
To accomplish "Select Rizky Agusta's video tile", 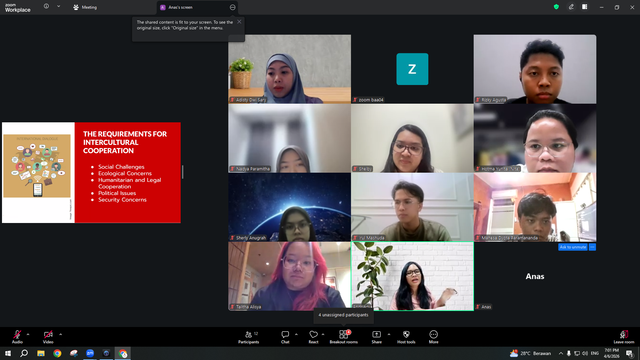I will (535, 69).
